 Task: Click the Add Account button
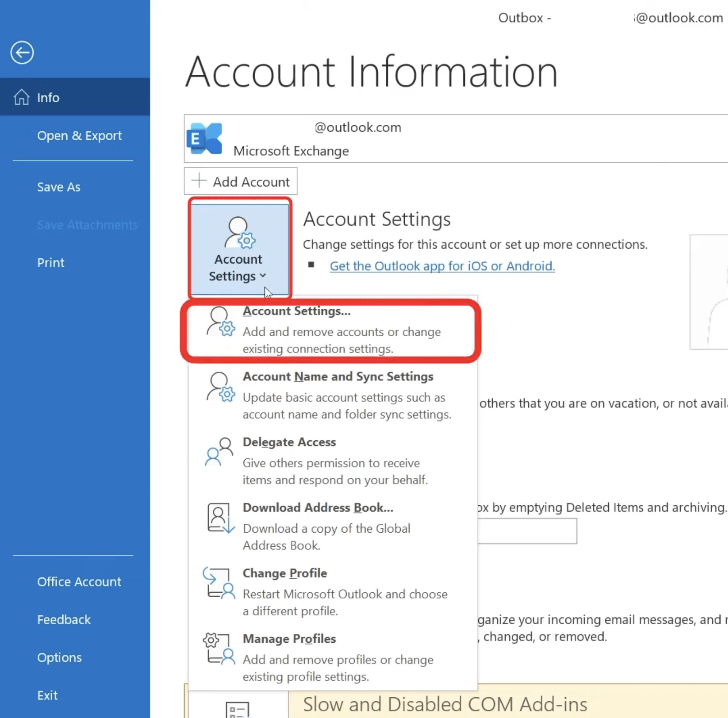[240, 181]
